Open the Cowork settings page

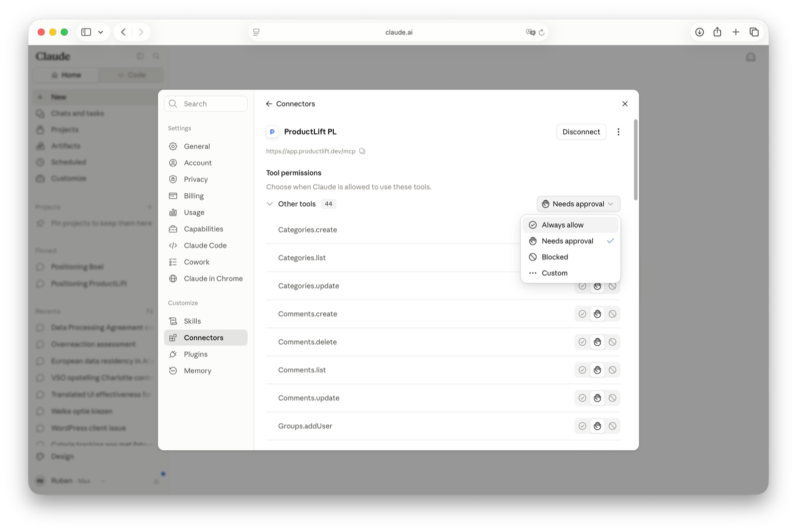[205, 262]
